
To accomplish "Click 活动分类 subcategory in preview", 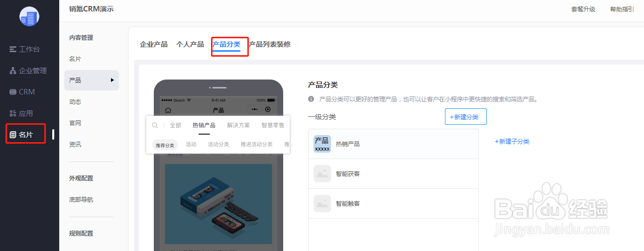I will (218, 145).
